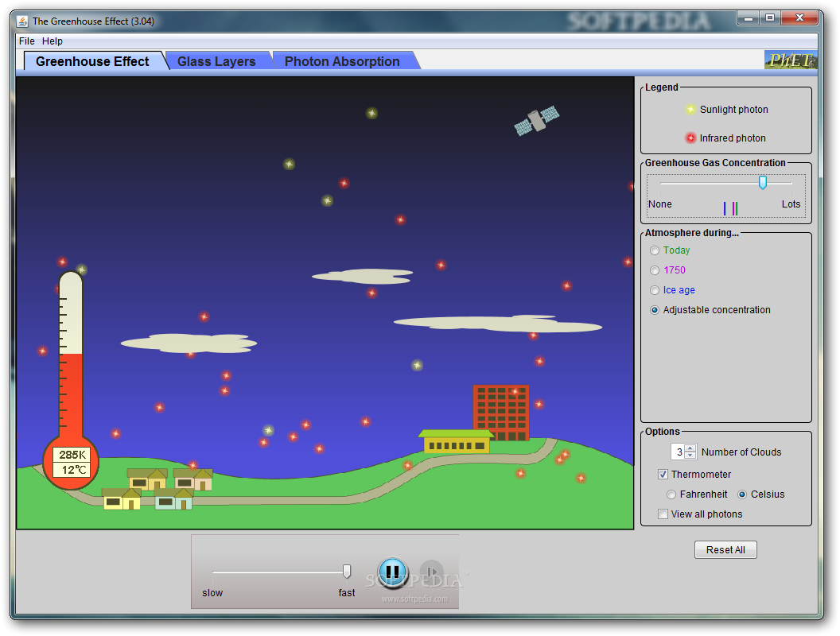This screenshot has height=636, width=840.
Task: Click the 'None' concentration label
Action: click(x=659, y=204)
